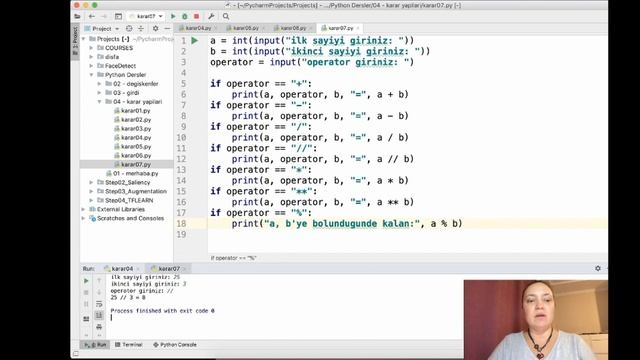The image size is (640, 360).
Task: Click the locate-file target icon in Project panel
Action: pos(129,29)
